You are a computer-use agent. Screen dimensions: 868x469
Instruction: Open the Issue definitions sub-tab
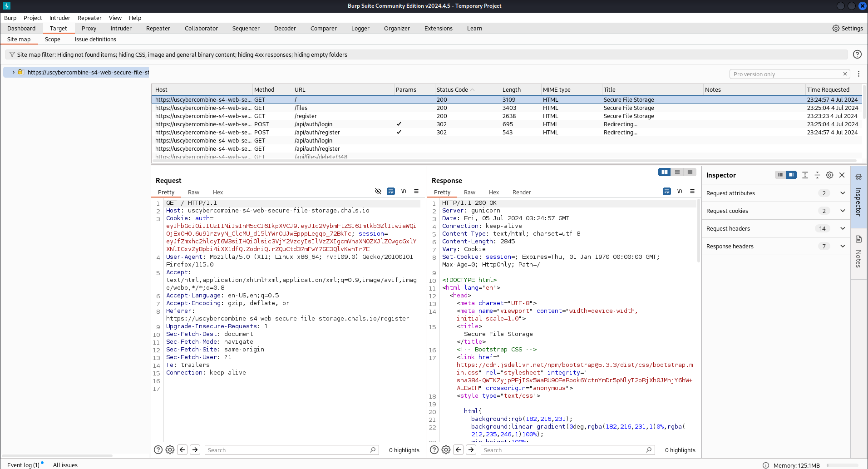[95, 39]
